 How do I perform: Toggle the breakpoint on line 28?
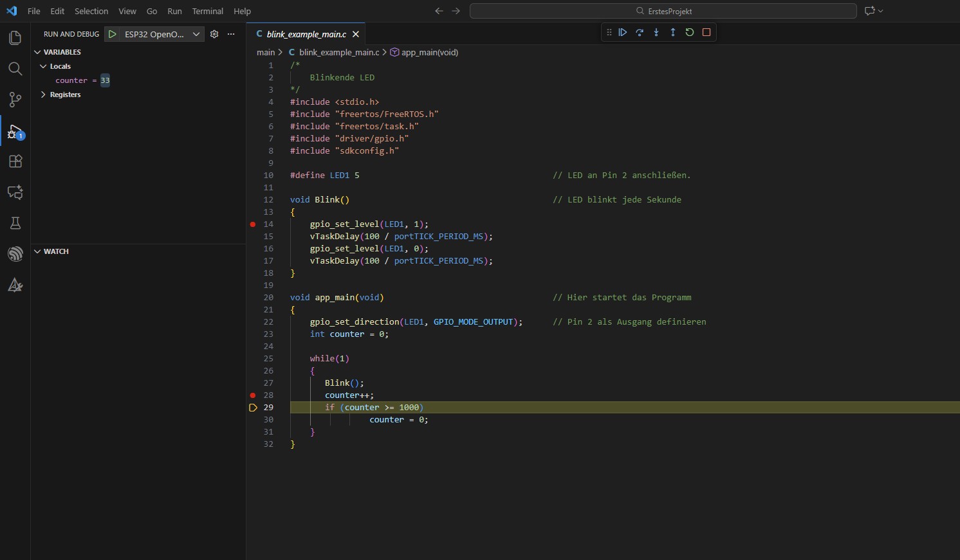[x=253, y=395]
